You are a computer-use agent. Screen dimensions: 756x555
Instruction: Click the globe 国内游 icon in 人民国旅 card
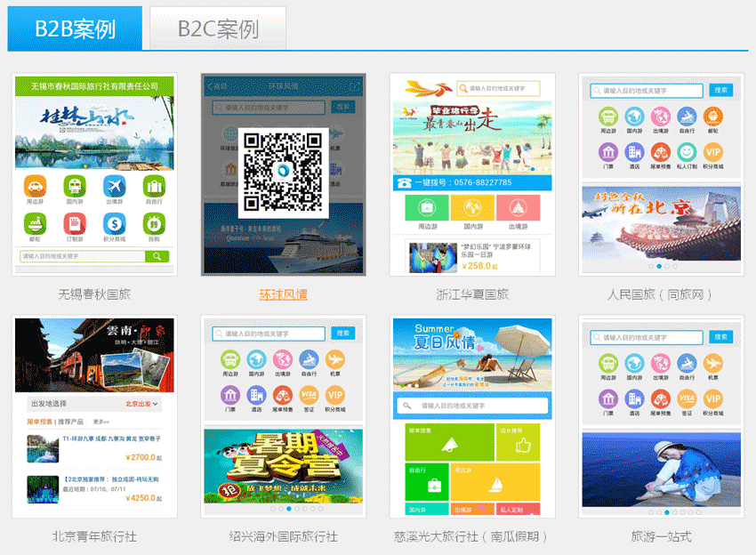[634, 117]
